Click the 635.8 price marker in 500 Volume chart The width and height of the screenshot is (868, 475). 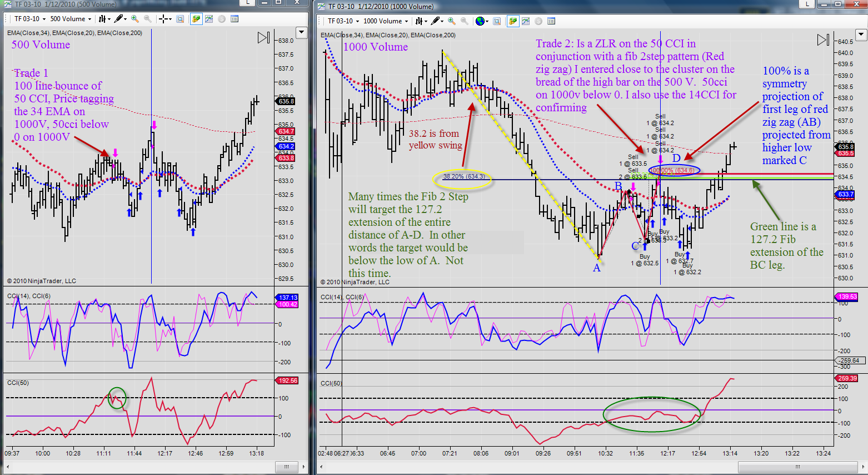tap(286, 101)
